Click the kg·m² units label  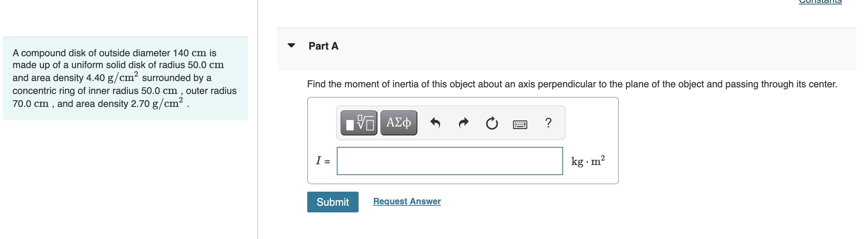(x=588, y=161)
